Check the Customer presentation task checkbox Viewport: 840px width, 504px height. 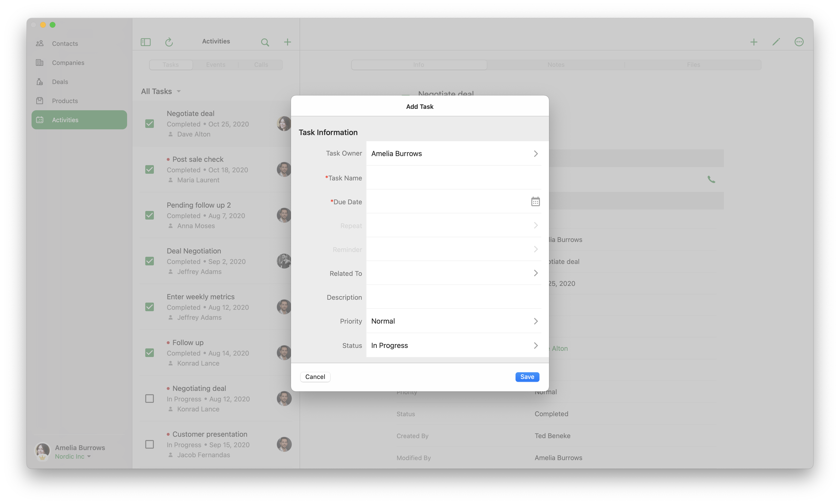(x=150, y=444)
